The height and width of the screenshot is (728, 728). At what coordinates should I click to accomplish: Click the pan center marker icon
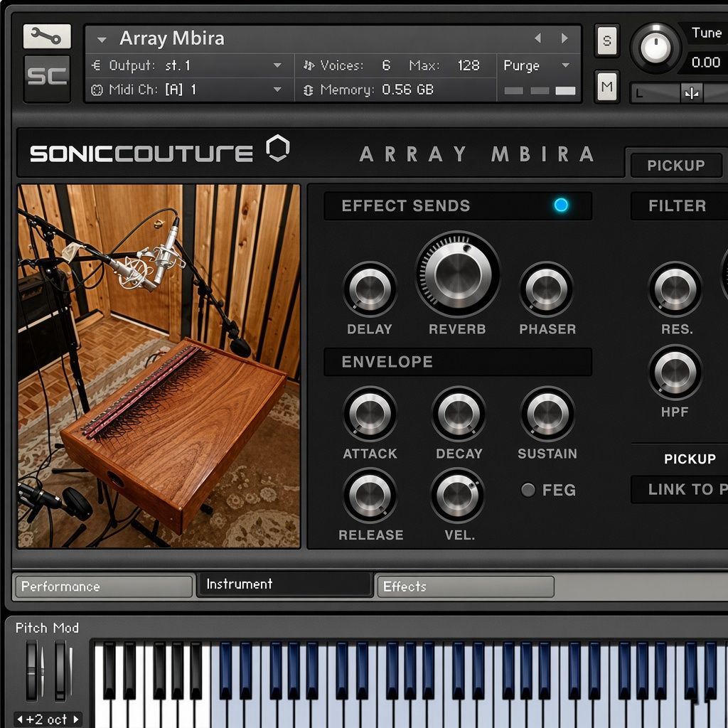[691, 93]
